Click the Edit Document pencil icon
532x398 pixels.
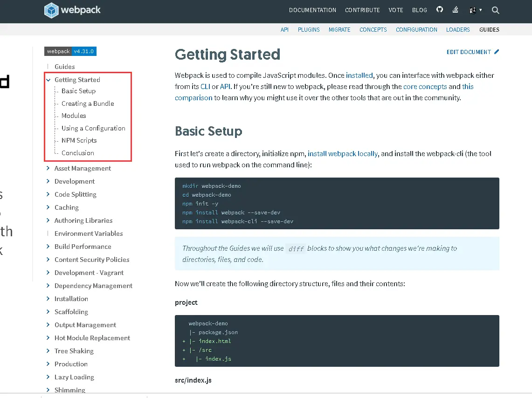pyautogui.click(x=497, y=52)
